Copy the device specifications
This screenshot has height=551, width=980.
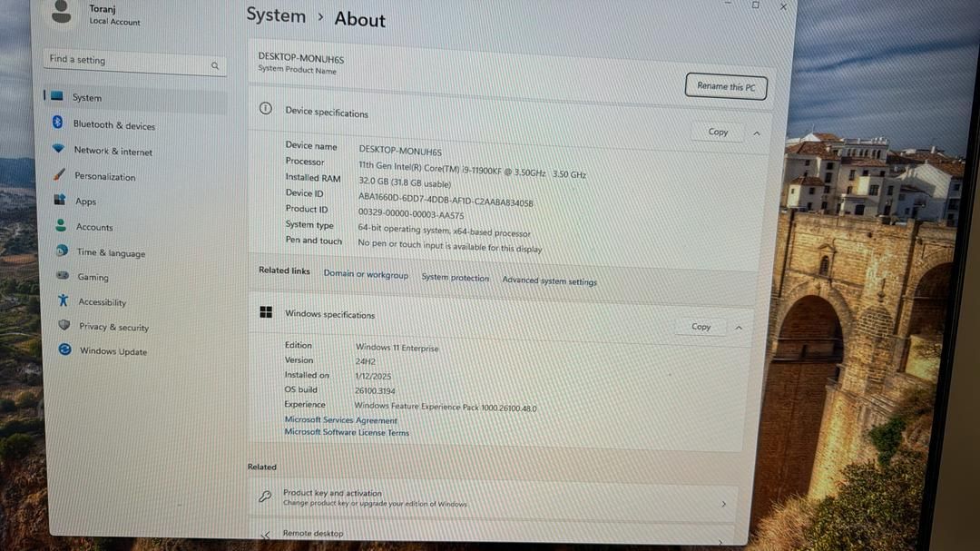pos(718,132)
